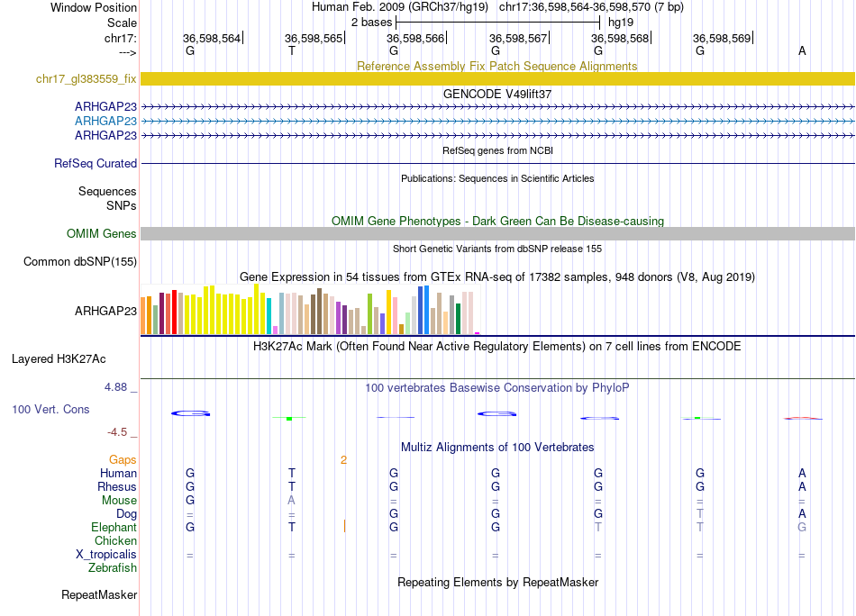Click the Common dbSNP(155) label

click(79, 261)
